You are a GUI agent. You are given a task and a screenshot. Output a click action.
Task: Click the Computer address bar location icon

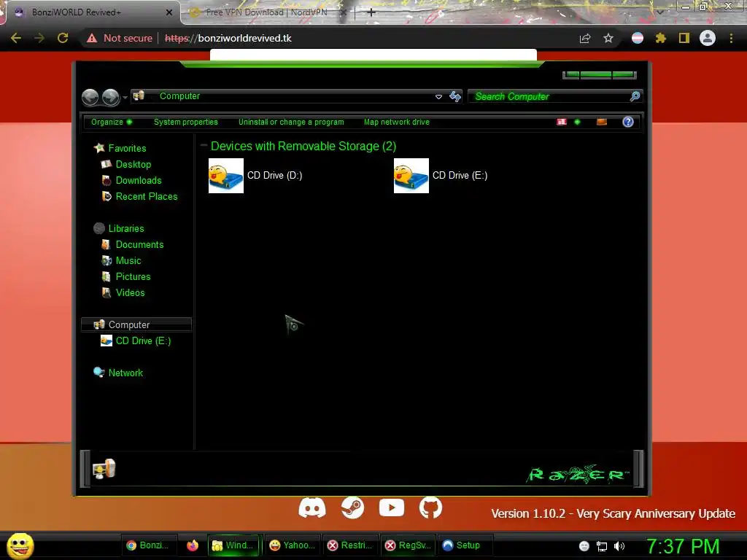[x=139, y=96]
